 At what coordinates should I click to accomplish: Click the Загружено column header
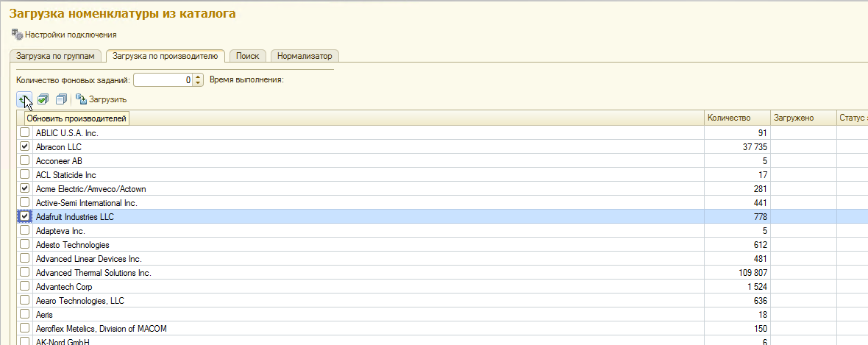pyautogui.click(x=793, y=118)
